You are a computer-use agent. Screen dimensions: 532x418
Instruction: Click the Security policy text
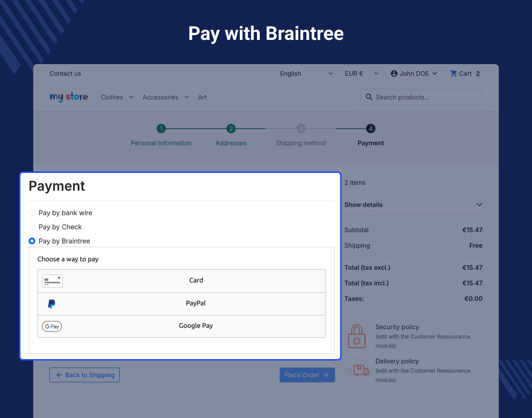(x=397, y=327)
